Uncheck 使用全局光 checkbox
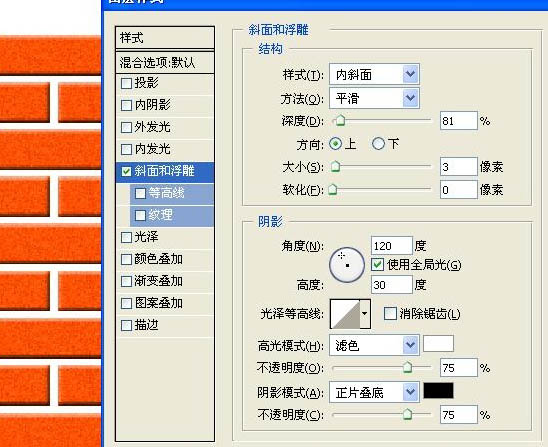Screen dimensions: 548x447 click(377, 264)
